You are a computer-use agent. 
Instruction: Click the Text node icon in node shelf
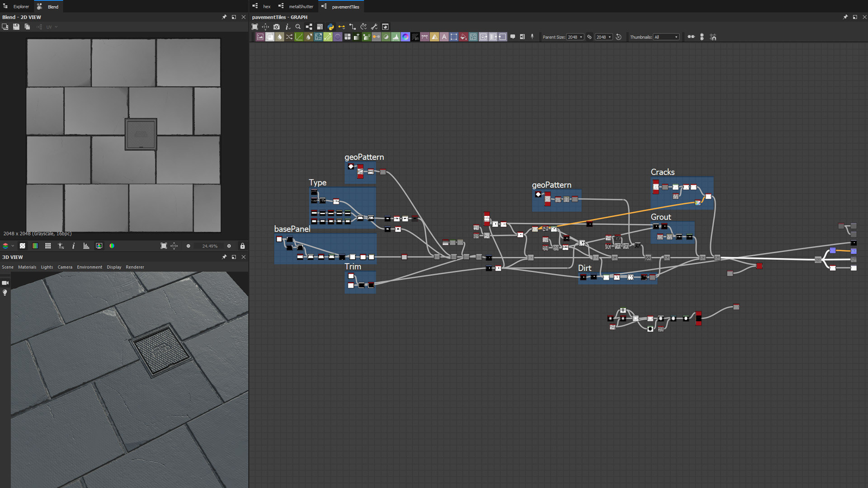444,37
